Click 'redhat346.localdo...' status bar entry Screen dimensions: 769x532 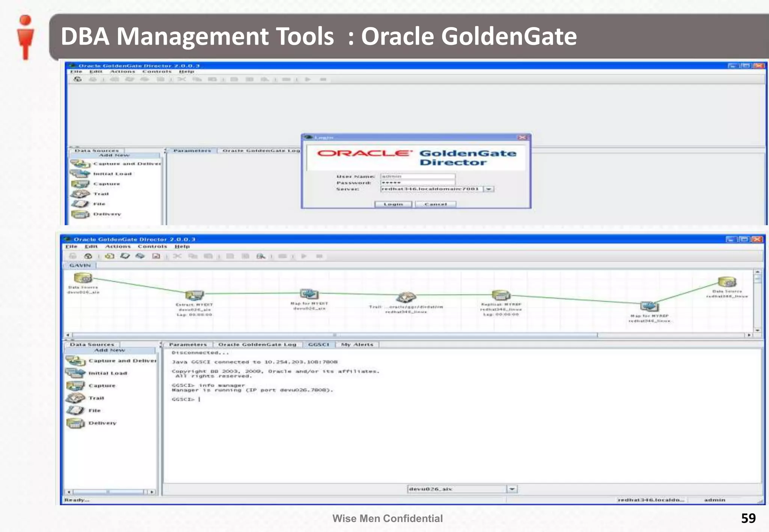click(x=651, y=500)
